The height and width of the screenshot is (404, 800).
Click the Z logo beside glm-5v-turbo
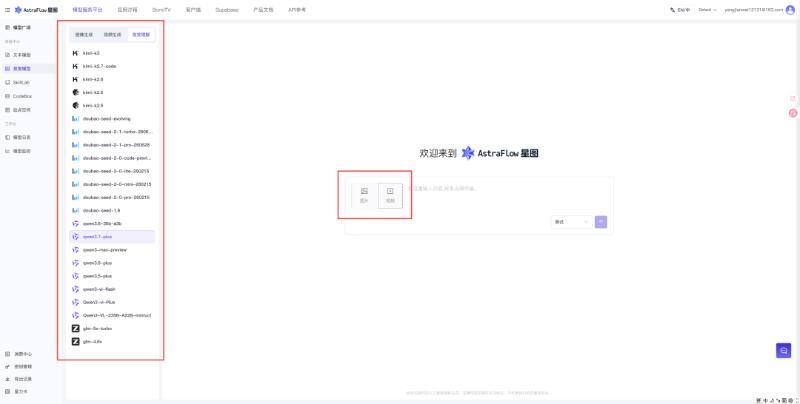point(76,329)
